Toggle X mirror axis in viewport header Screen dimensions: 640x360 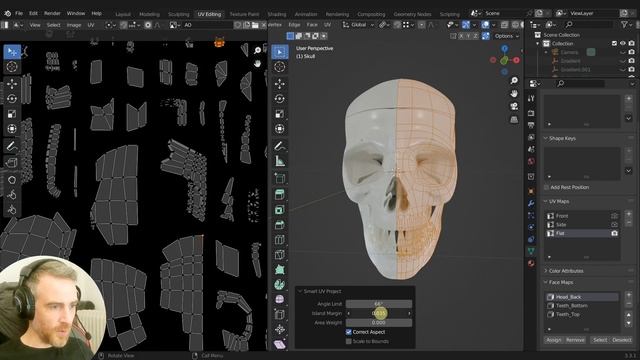(x=461, y=36)
